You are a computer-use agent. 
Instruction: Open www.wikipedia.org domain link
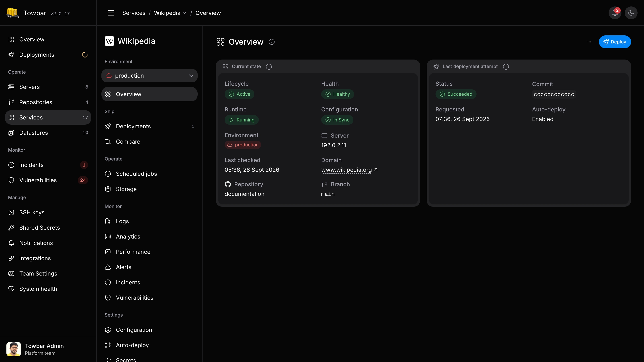(349, 170)
